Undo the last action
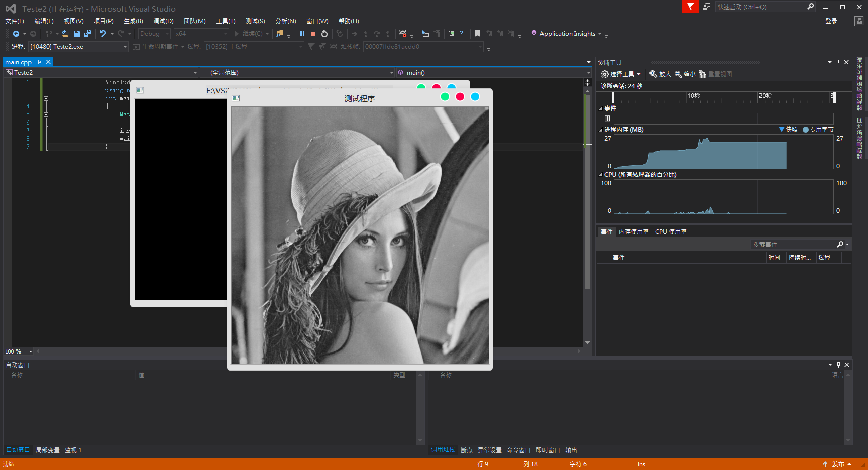 (103, 34)
